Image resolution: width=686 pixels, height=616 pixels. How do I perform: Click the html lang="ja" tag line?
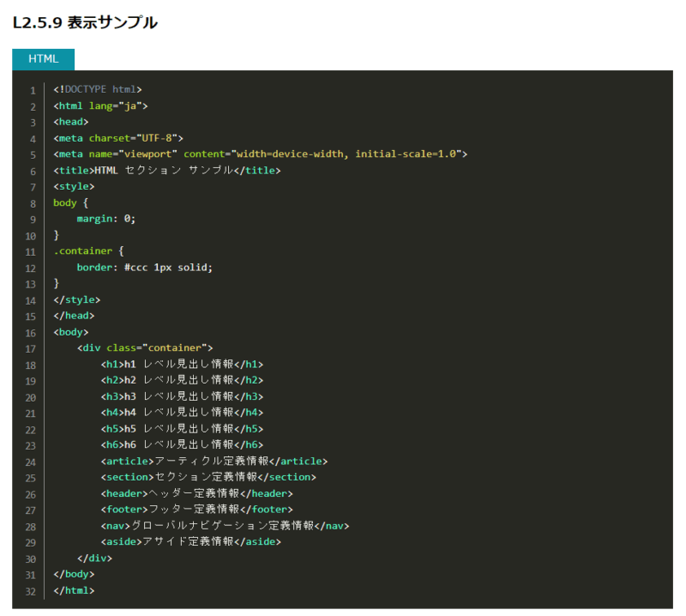coord(100,106)
